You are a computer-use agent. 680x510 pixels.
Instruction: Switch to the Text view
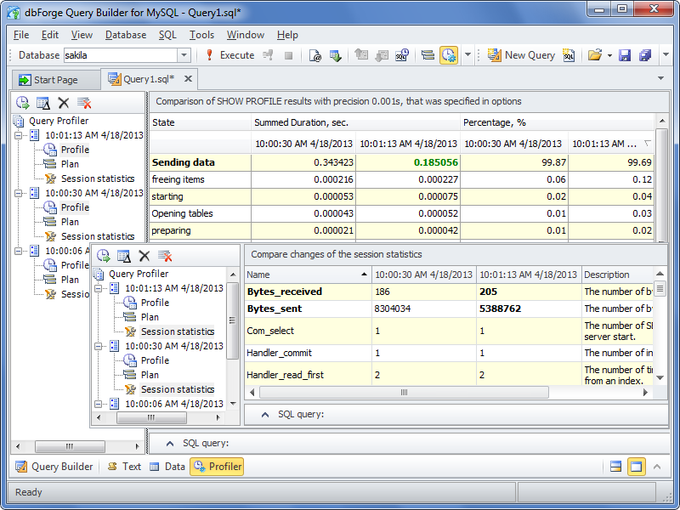[124, 467]
